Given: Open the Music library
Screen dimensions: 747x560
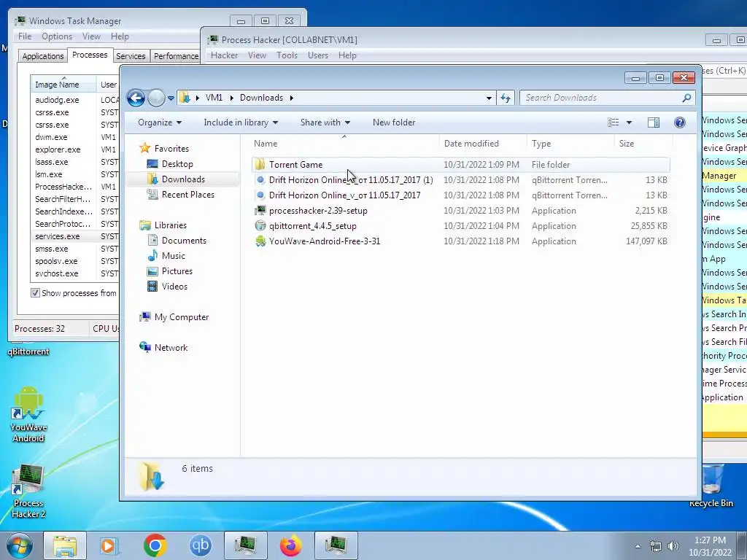Looking at the screenshot, I should tap(173, 256).
